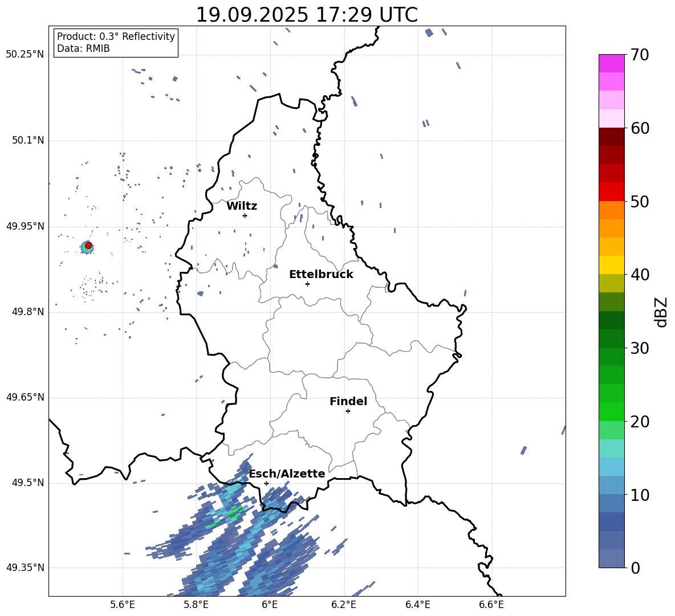Click the "Data: RMIB" text

point(83,48)
